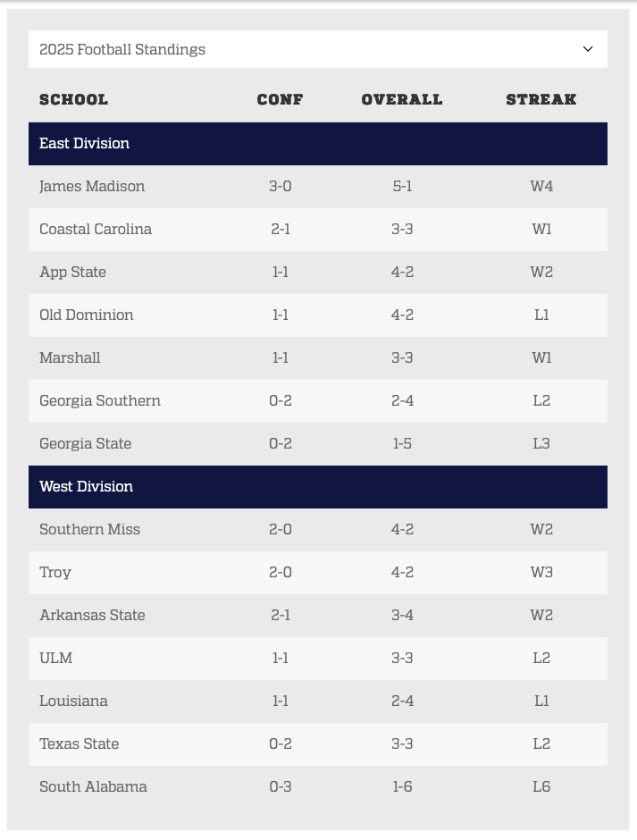Select Texas State in the standings
Viewport: 637px width, 840px height.
coord(79,743)
